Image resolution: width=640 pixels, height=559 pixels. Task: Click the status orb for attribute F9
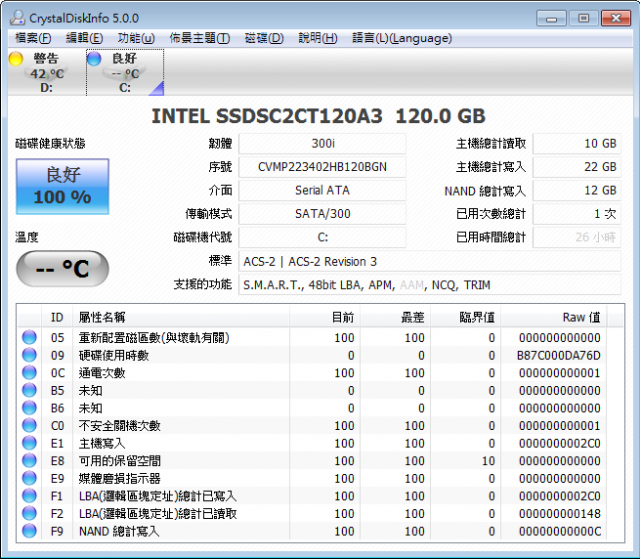(29, 530)
